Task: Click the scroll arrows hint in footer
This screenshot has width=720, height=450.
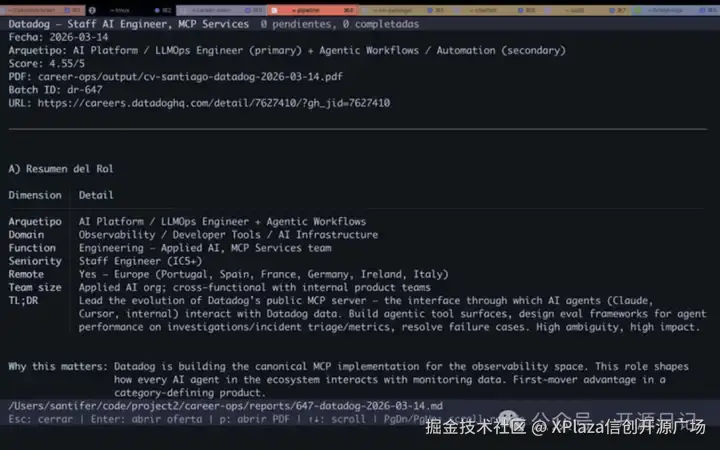Action: [337, 419]
